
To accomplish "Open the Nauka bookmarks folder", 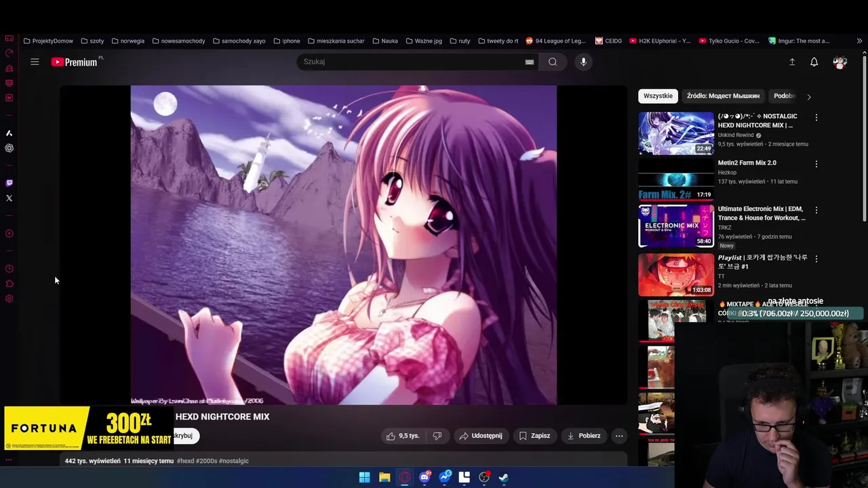I will pyautogui.click(x=384, y=41).
